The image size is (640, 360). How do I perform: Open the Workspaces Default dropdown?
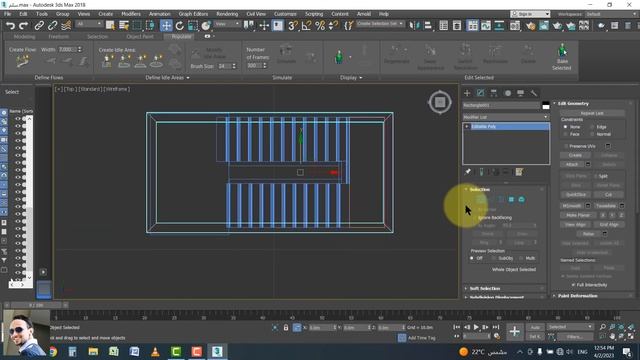pyautogui.click(x=611, y=14)
